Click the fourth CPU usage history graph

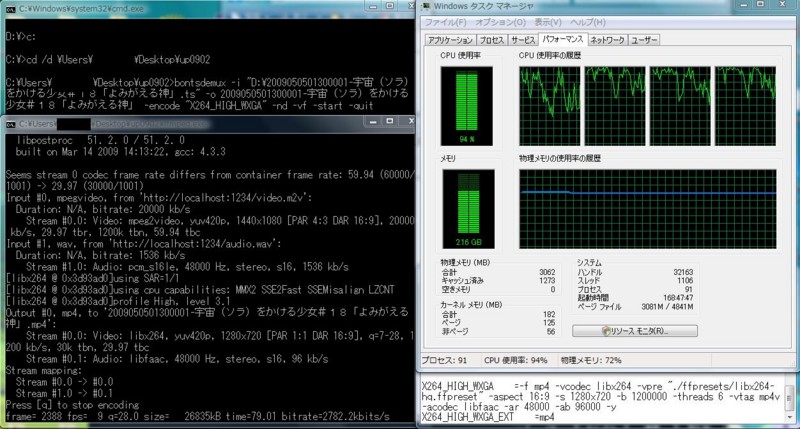(745, 106)
